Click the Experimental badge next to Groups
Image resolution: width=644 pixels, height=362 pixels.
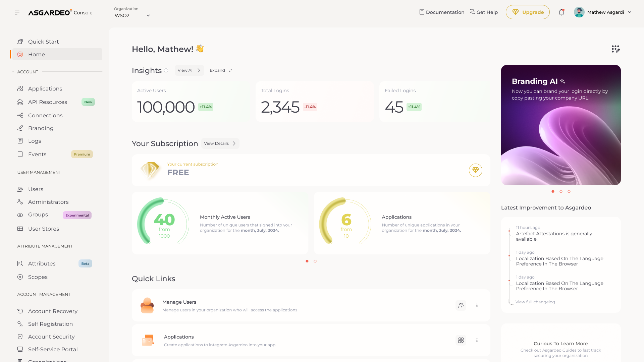[77, 216]
